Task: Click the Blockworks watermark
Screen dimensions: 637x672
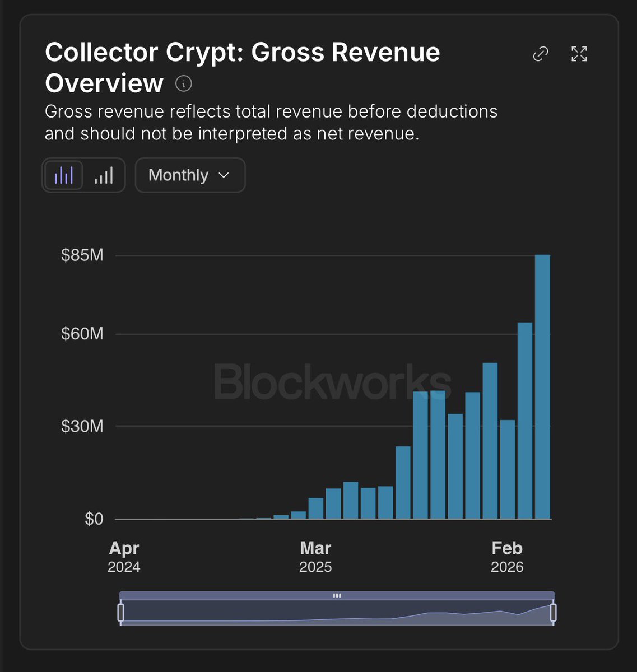Action: pyautogui.click(x=333, y=381)
